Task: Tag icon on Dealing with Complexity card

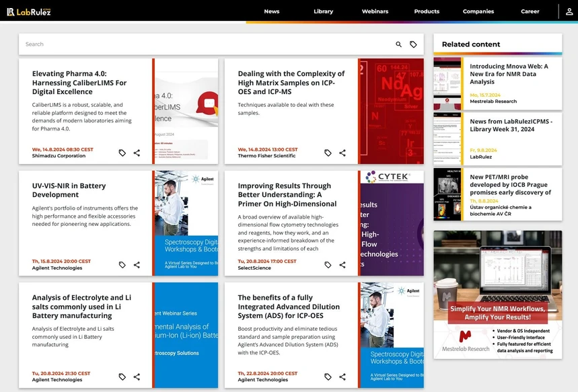Action: click(x=328, y=153)
